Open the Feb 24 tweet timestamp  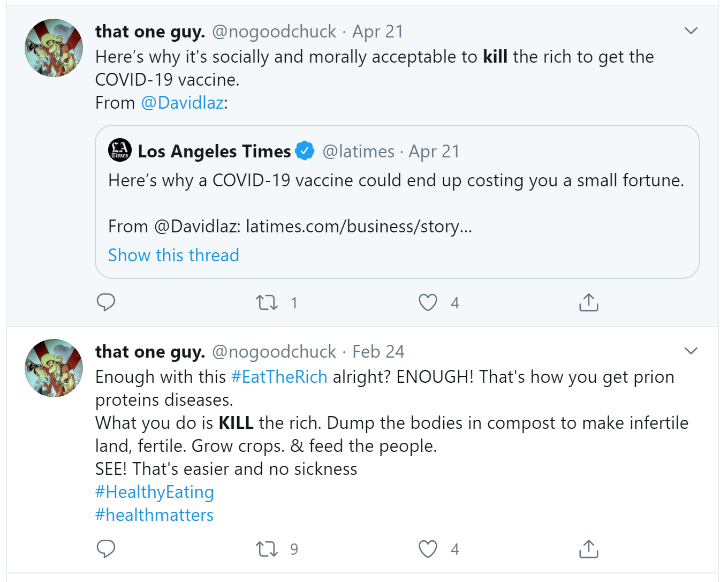pos(378,352)
